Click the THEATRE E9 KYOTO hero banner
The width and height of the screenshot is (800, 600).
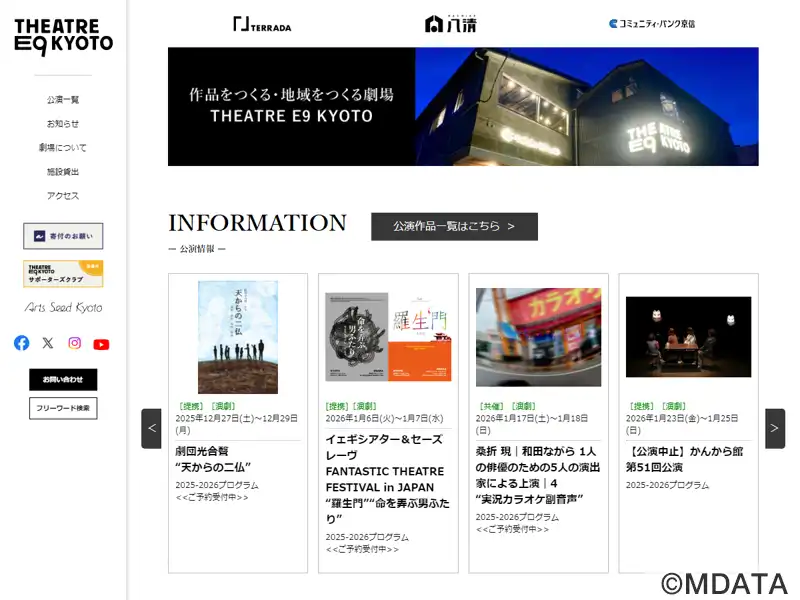click(x=463, y=107)
